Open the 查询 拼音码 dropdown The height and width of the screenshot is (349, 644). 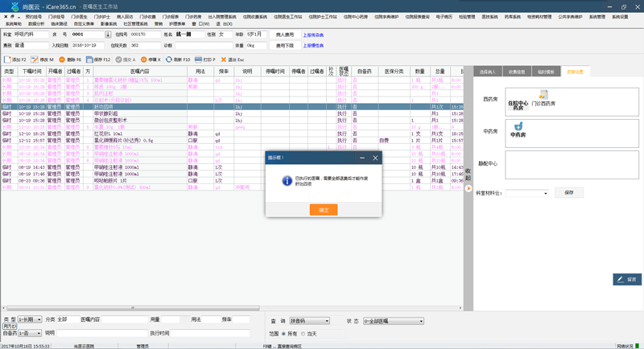coord(309,321)
